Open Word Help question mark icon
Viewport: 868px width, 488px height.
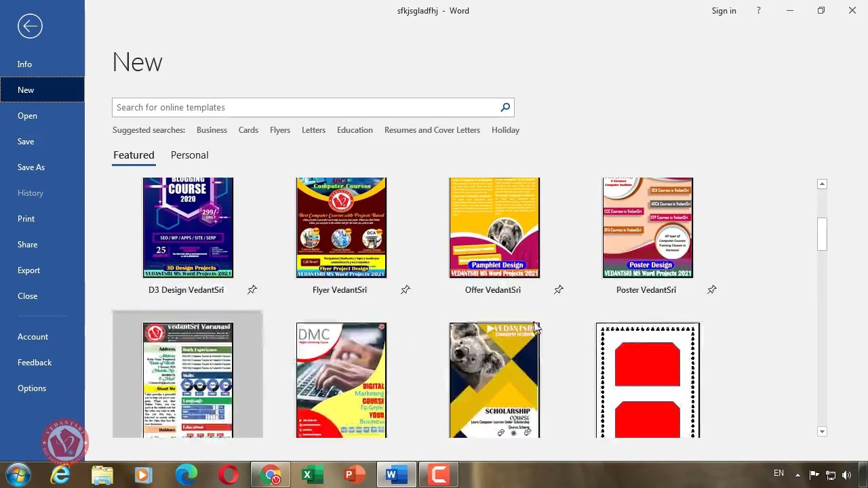tap(759, 11)
